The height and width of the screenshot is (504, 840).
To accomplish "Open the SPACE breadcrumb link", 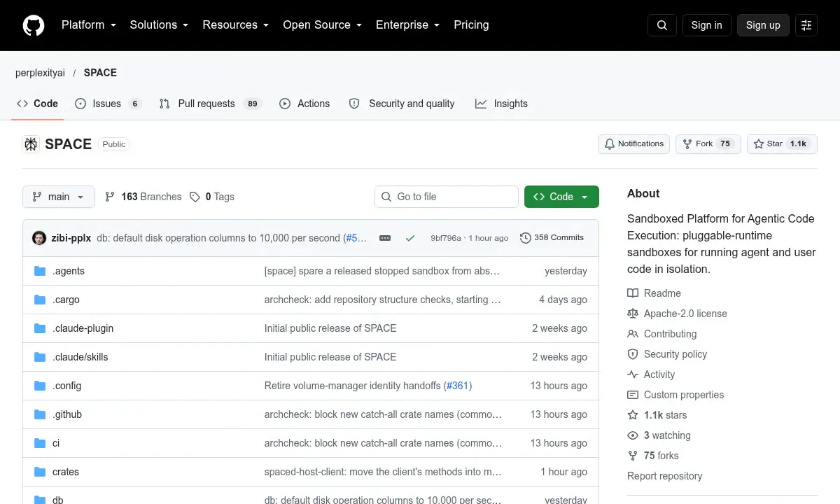I will pos(100,73).
